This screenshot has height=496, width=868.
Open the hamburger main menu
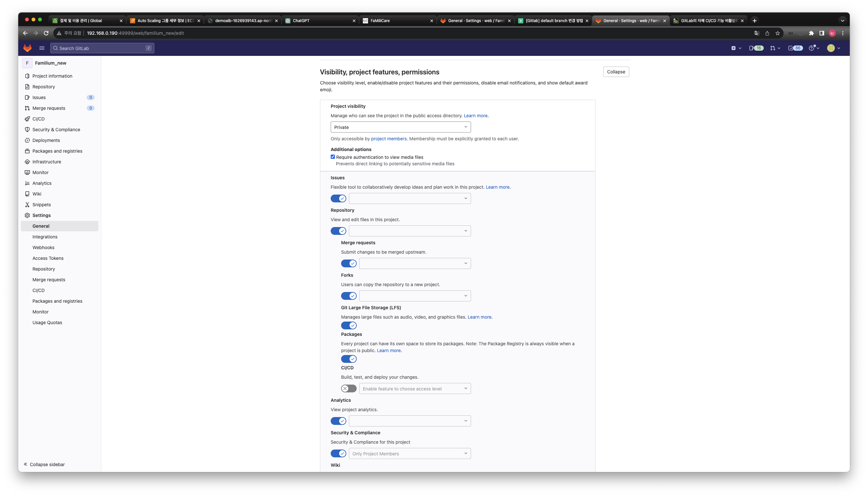(x=42, y=48)
